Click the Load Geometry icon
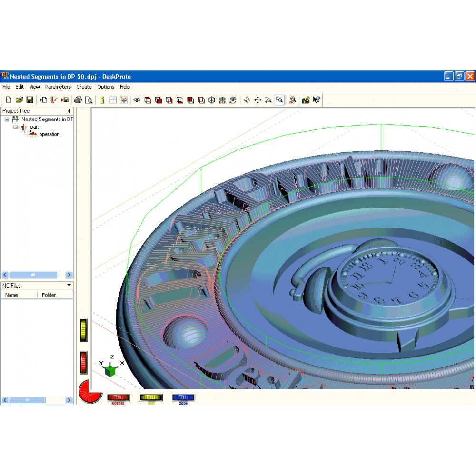This screenshot has width=476, height=476. (43, 99)
